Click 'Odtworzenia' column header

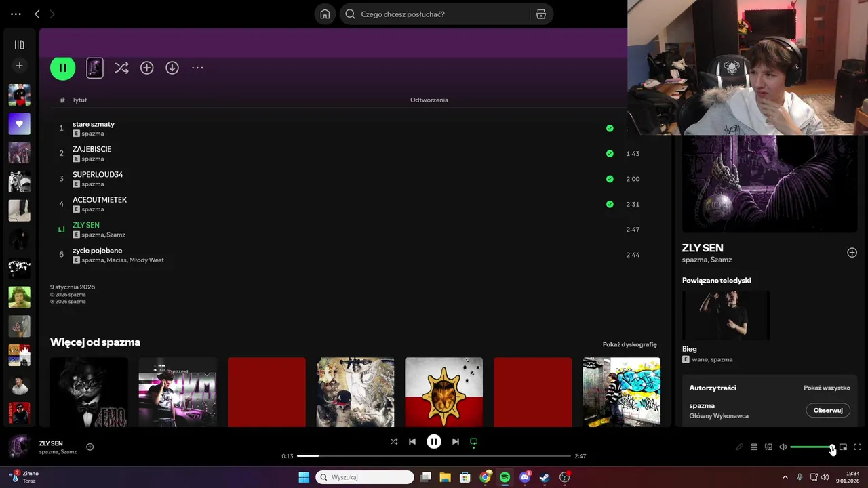429,100
